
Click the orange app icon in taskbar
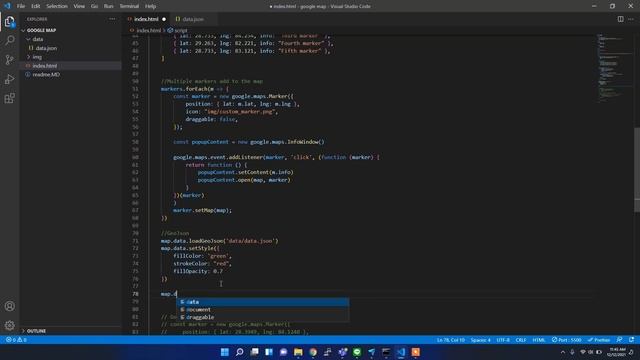[x=416, y=352]
